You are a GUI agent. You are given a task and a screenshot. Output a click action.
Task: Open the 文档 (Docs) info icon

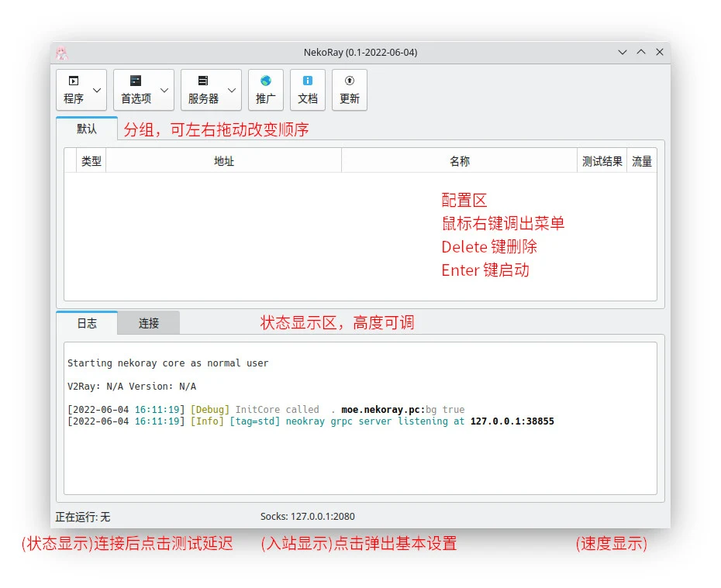(x=308, y=81)
